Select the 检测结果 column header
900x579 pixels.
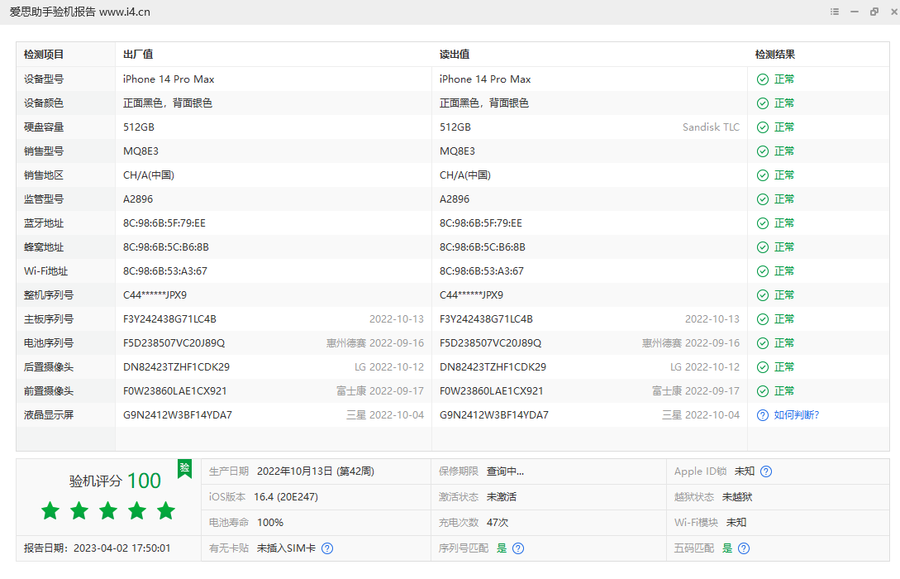click(775, 55)
